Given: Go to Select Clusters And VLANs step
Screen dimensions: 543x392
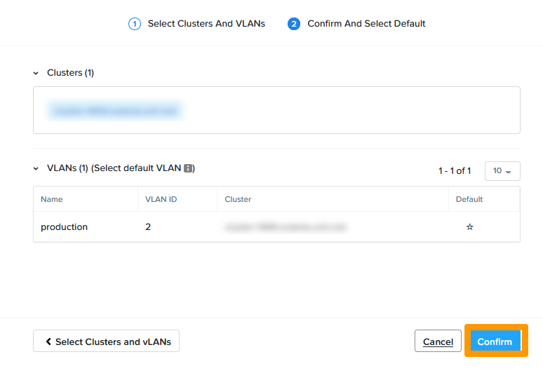Looking at the screenshot, I should (206, 24).
